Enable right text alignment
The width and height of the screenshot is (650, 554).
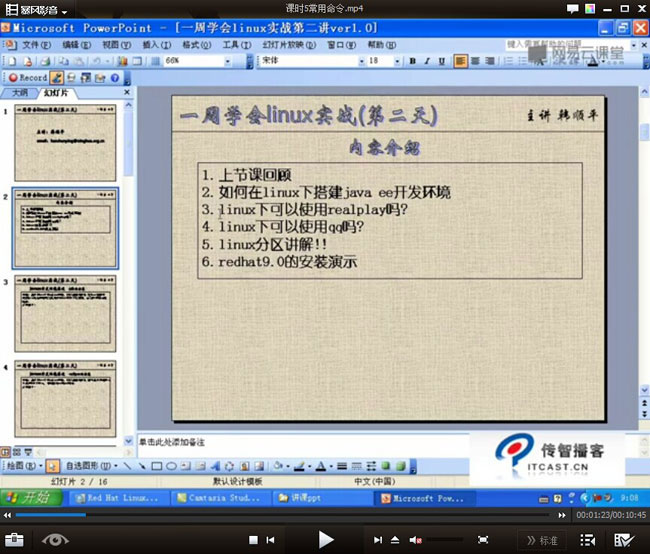490,61
